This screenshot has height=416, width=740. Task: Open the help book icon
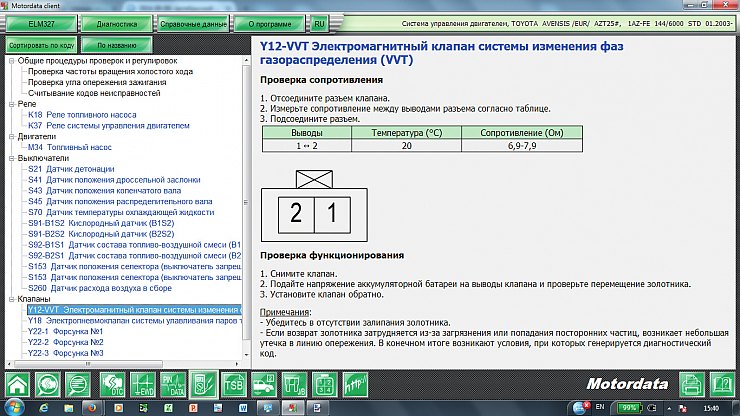click(x=722, y=384)
